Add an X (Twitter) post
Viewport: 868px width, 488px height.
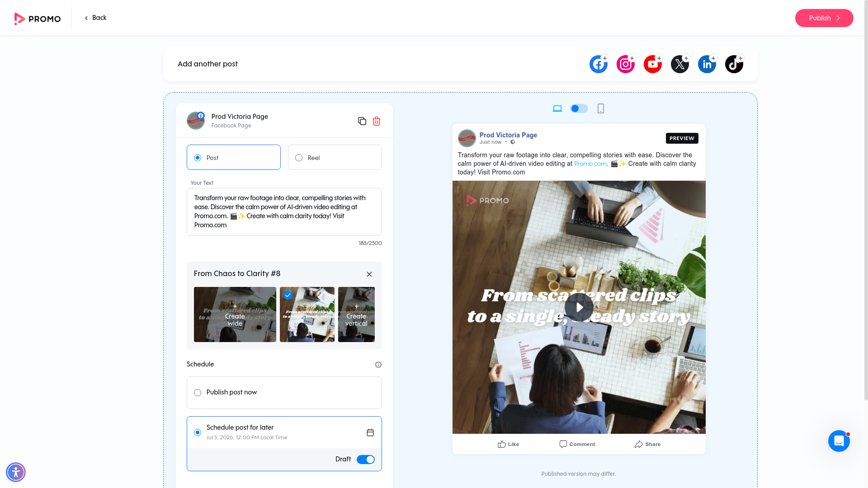680,64
